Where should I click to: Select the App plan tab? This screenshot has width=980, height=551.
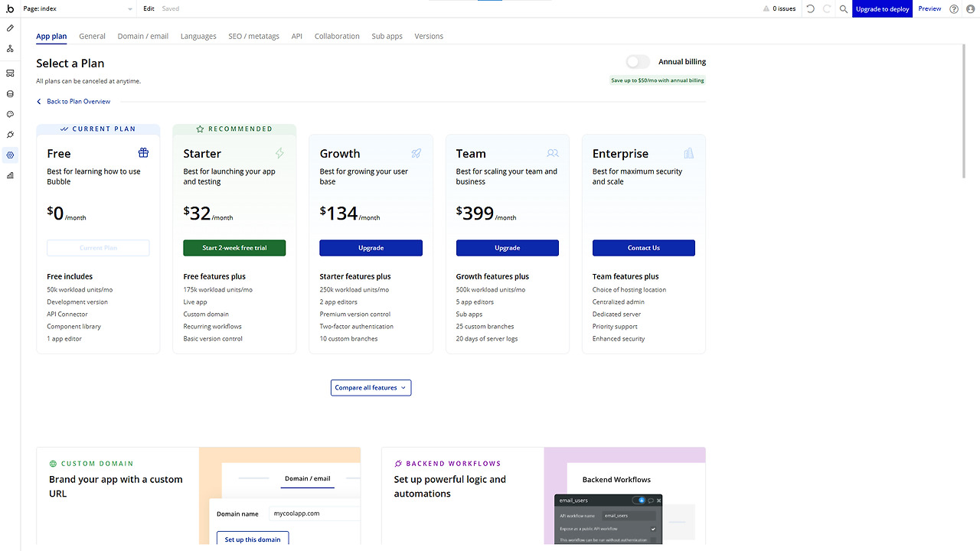(x=51, y=36)
